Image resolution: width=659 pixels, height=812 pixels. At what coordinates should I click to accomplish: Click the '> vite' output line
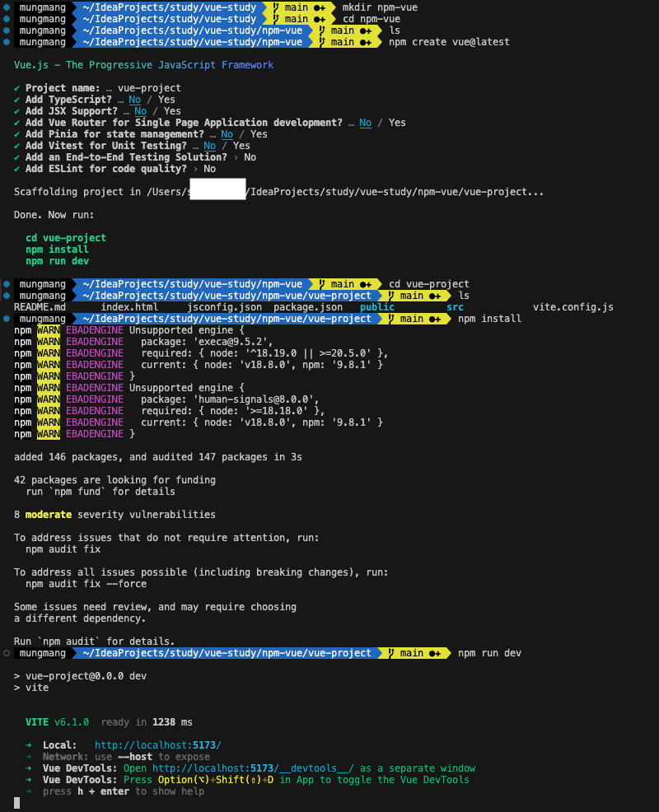coord(31,688)
